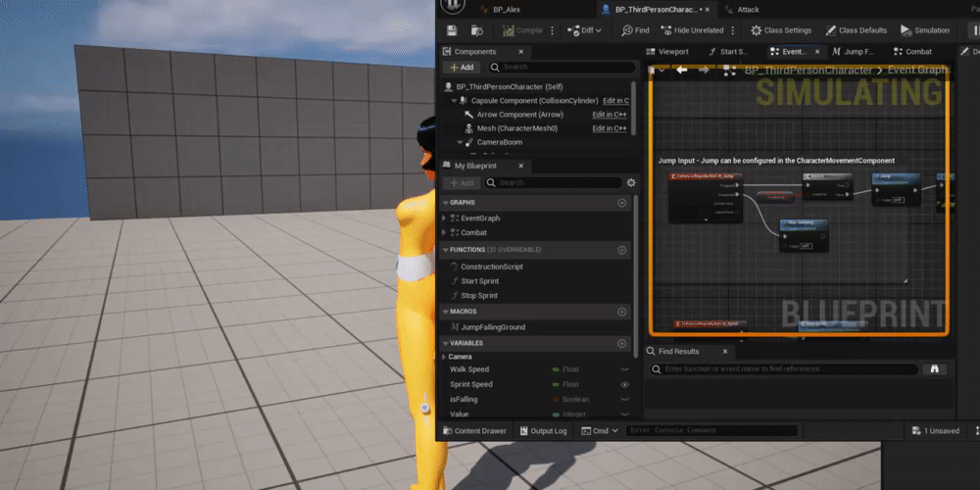
Task: Toggle Sprint Speed variable visibility eye
Action: pos(623,384)
